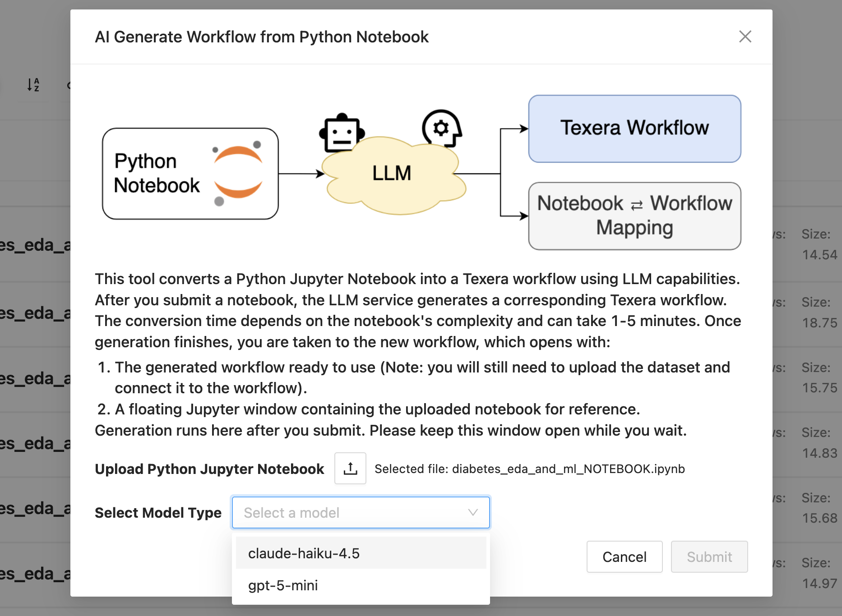Click the Notebook Workflow Mapping box
Screen dimensions: 842x616
click(x=635, y=216)
